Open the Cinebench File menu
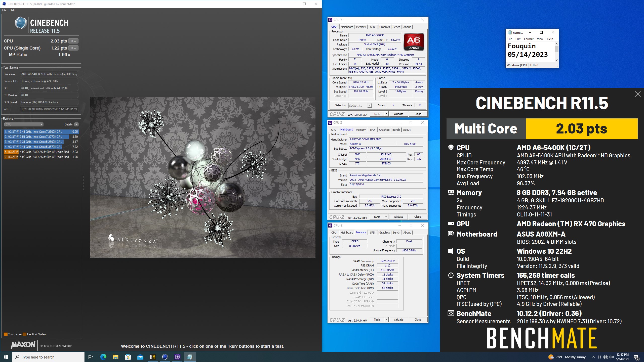Viewport: 644px width, 362px height. coord(4,10)
